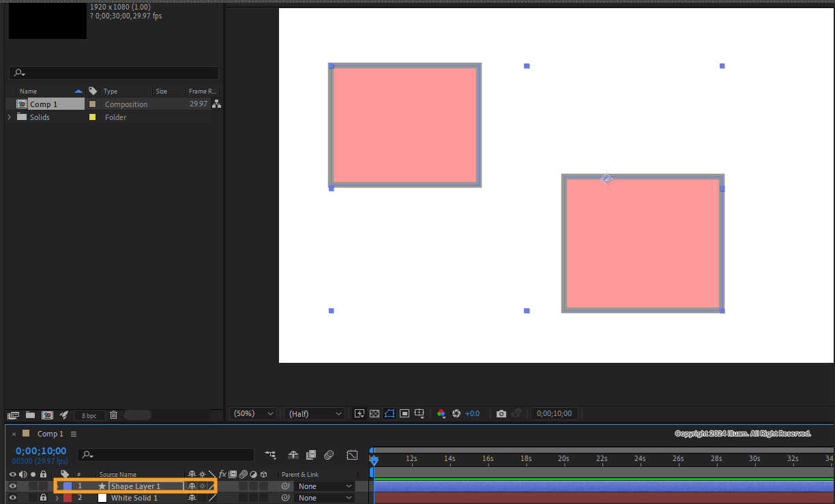
Task: Open Parent dropdown for White Solid 1
Action: tap(325, 498)
